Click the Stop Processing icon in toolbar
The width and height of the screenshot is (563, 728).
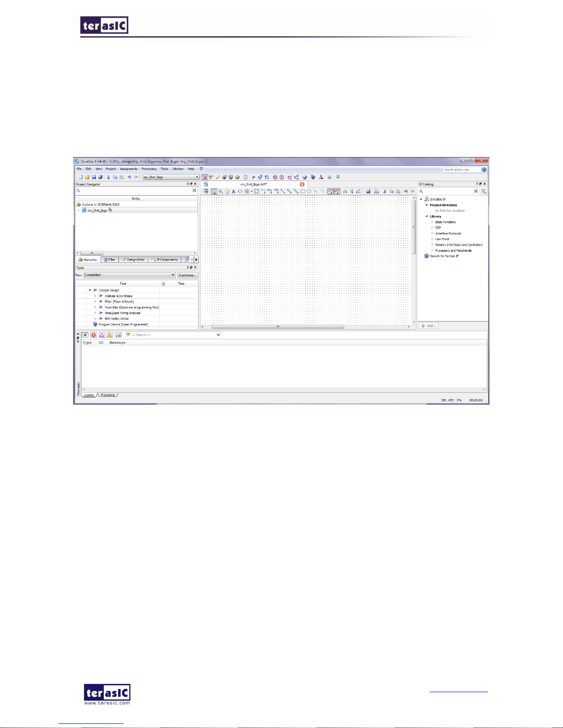[x=245, y=177]
